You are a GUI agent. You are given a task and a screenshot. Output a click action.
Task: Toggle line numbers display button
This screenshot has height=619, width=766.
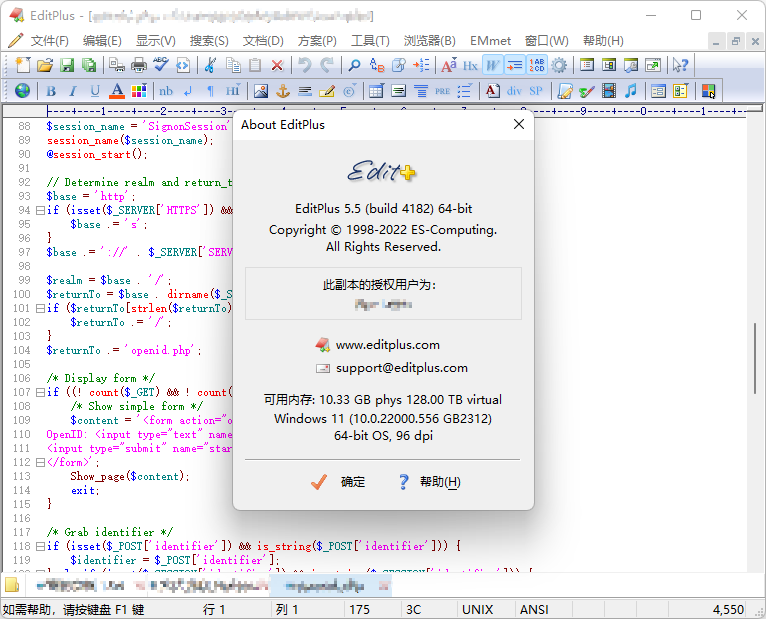point(537,65)
